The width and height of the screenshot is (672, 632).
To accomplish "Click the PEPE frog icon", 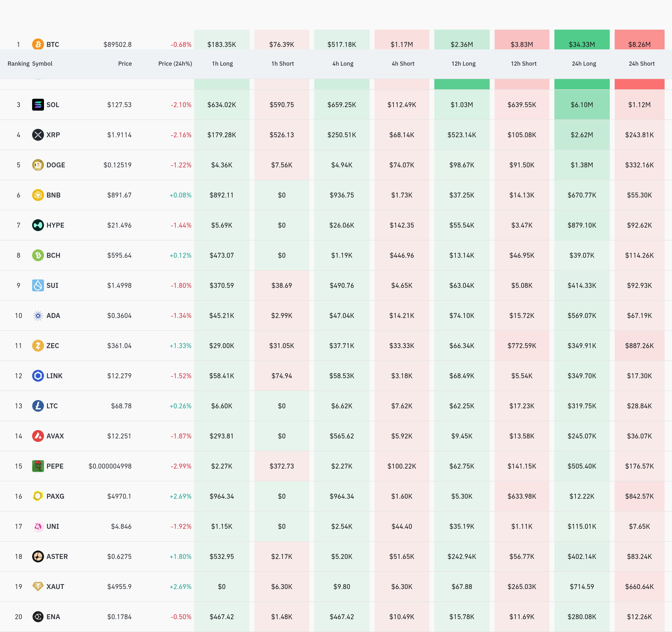I will tap(38, 466).
